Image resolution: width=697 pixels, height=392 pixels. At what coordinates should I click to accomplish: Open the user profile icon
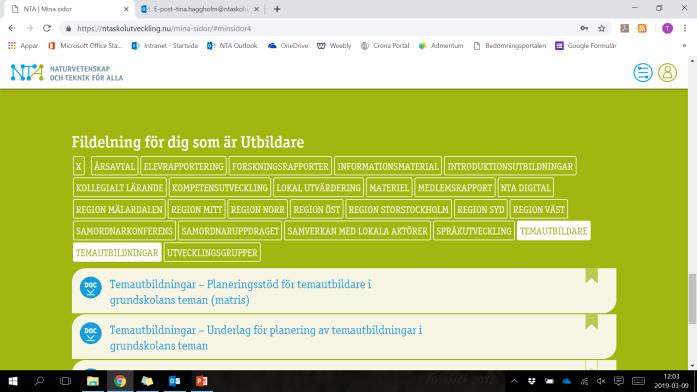click(667, 72)
